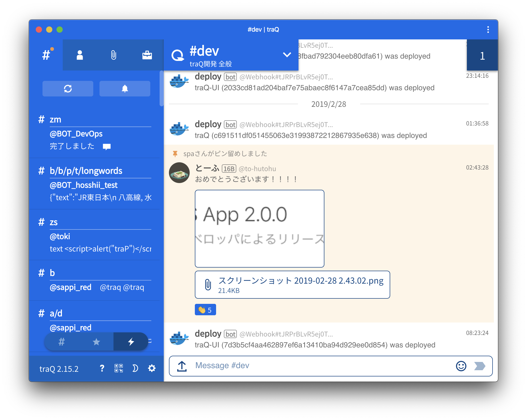The image size is (527, 420).
Task: Toggle the notification bell filter
Action: point(125,89)
